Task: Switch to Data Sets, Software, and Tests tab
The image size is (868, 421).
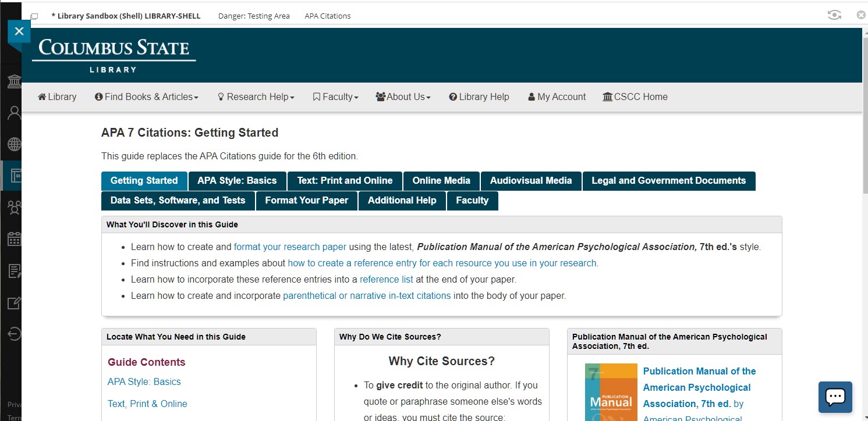Action: click(x=178, y=201)
